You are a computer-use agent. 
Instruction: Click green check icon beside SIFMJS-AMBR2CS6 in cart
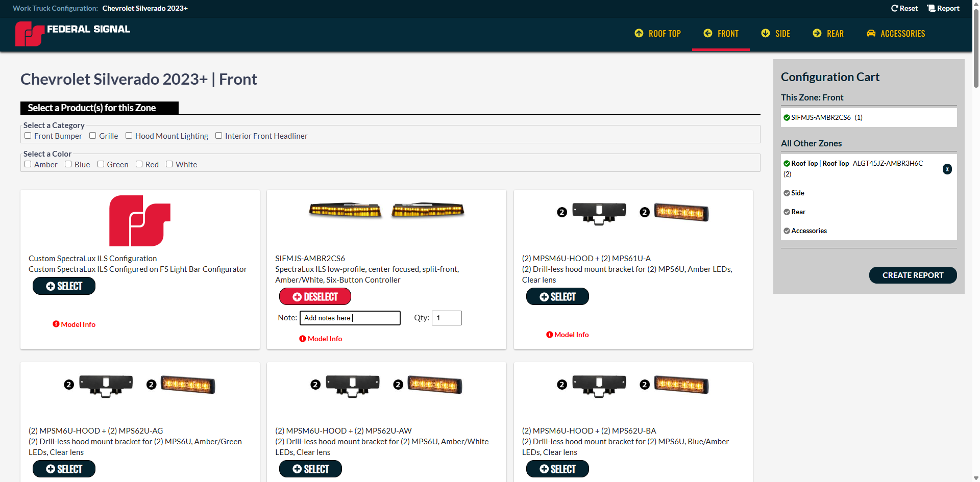[787, 117]
